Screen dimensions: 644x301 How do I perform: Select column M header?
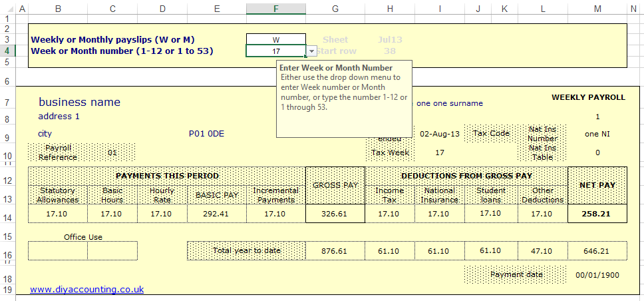pyautogui.click(x=597, y=9)
